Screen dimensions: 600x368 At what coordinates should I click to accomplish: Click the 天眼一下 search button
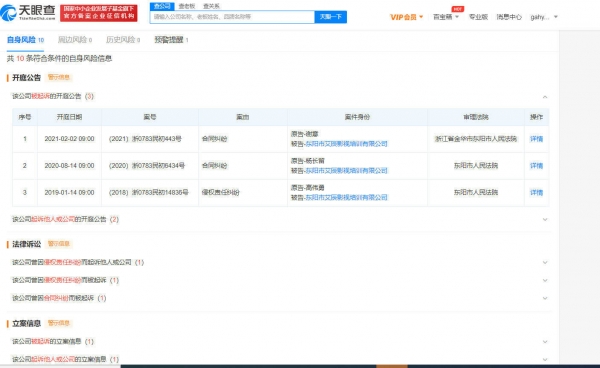[x=331, y=17]
